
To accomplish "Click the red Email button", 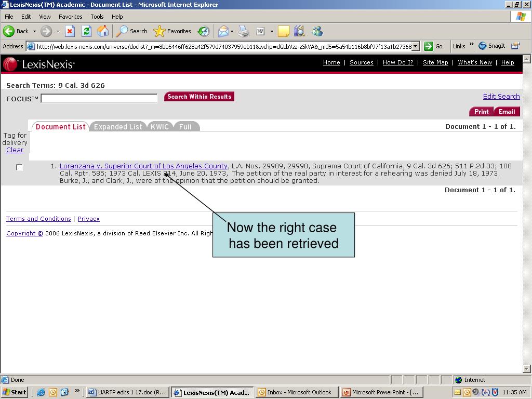I will pos(507,112).
